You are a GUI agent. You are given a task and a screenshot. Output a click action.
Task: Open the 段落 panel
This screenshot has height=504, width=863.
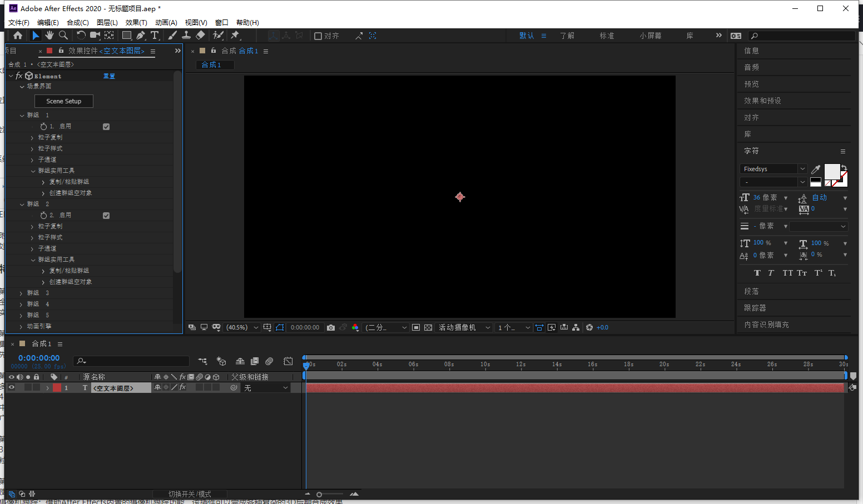click(x=751, y=291)
